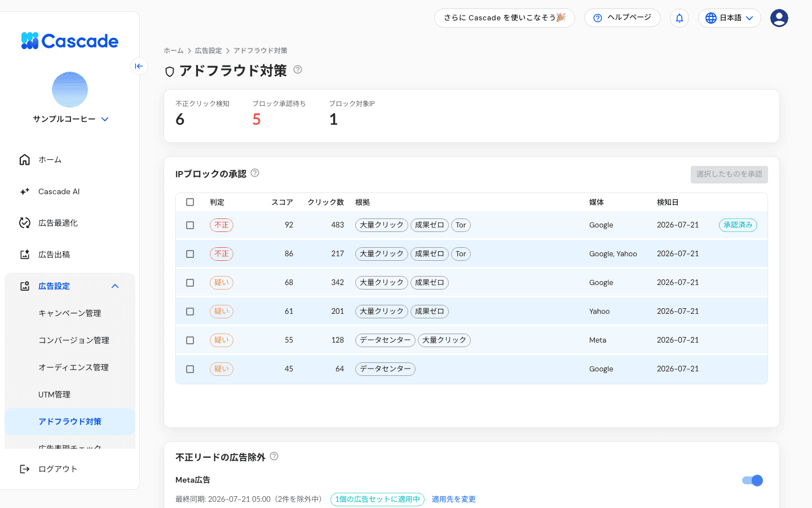Click the globe language icon
812x508 pixels.
(711, 18)
